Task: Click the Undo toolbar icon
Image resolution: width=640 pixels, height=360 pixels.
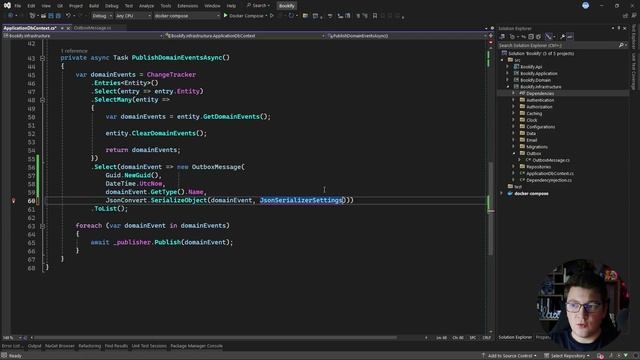Action: (x=68, y=16)
